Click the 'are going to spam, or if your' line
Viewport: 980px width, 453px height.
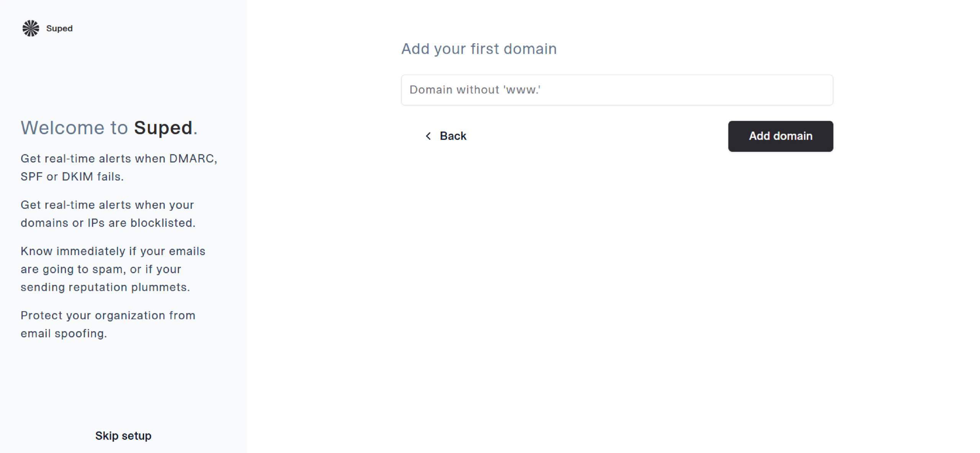click(x=101, y=269)
